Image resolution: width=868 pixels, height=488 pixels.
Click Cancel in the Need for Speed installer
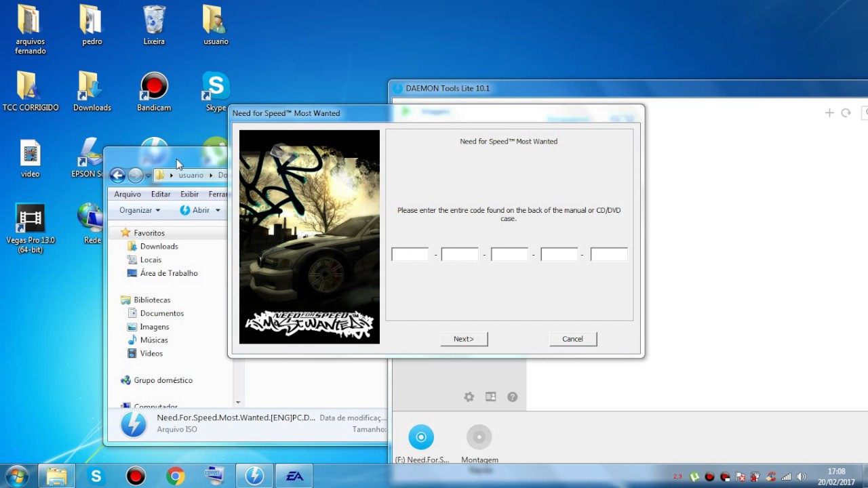(573, 339)
